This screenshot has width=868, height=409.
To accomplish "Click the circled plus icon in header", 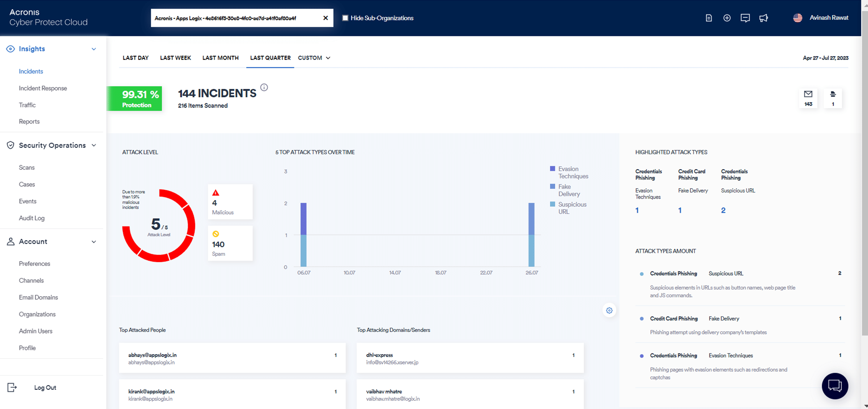I will point(727,18).
